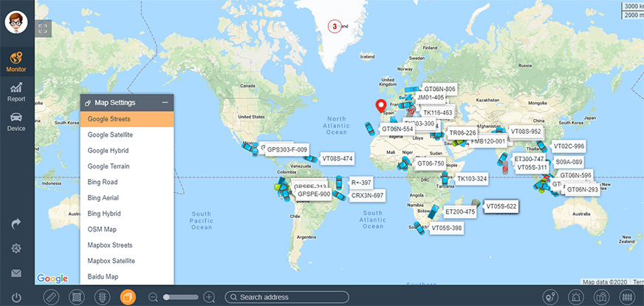The width and height of the screenshot is (644, 306).
Task: Click the cluster marker showing 3
Action: tap(335, 27)
